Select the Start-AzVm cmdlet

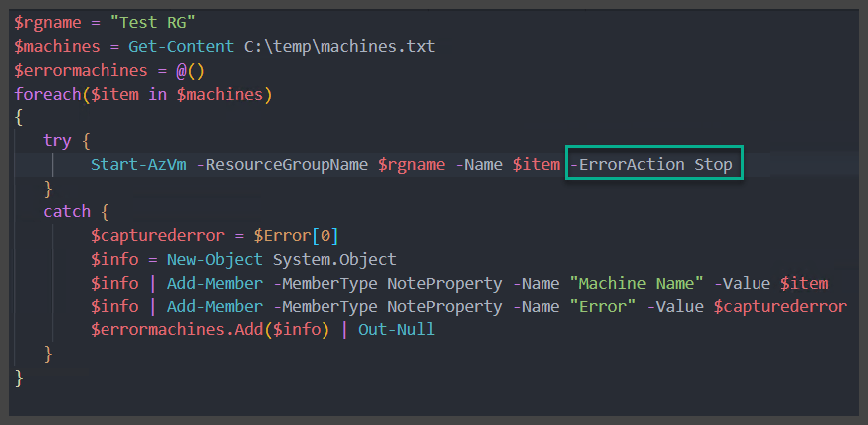click(138, 164)
